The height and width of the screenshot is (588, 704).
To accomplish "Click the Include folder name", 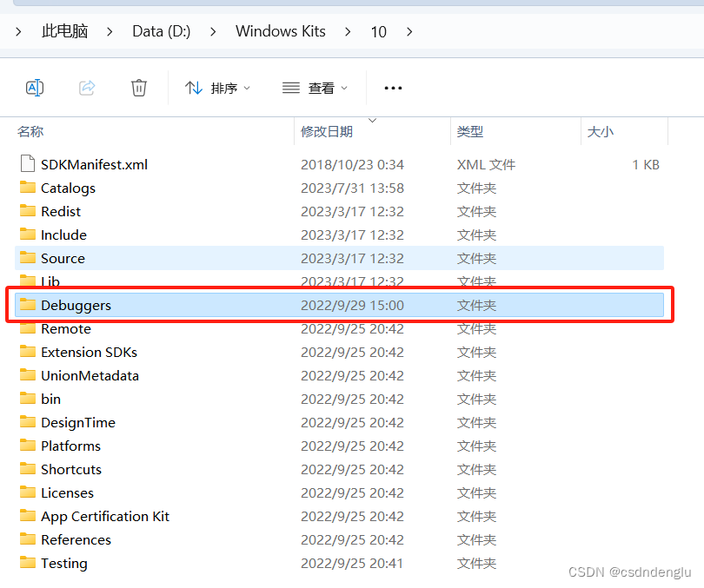I will point(63,235).
